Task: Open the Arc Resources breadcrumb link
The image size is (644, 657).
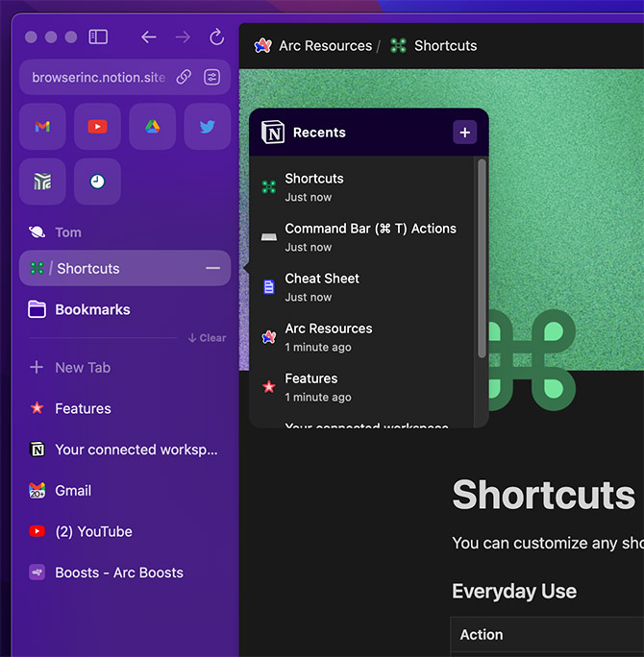Action: tap(325, 46)
